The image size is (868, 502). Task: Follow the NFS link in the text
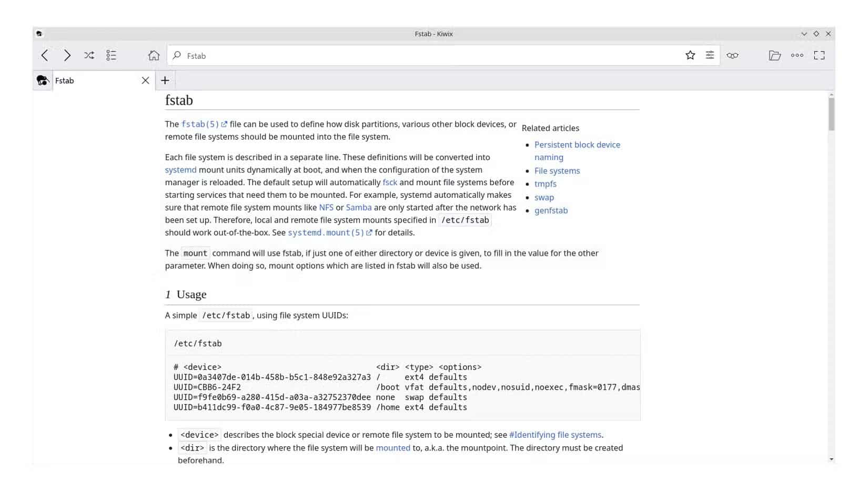[x=326, y=207]
